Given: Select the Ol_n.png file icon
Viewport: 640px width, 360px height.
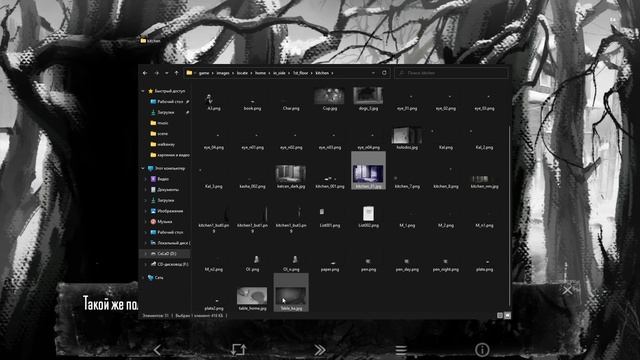Looking at the screenshot, I should [x=295, y=259].
